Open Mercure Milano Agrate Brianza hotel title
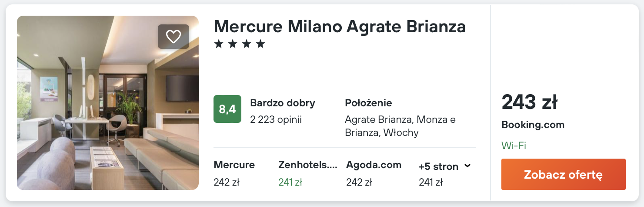The width and height of the screenshot is (644, 207). [x=340, y=27]
